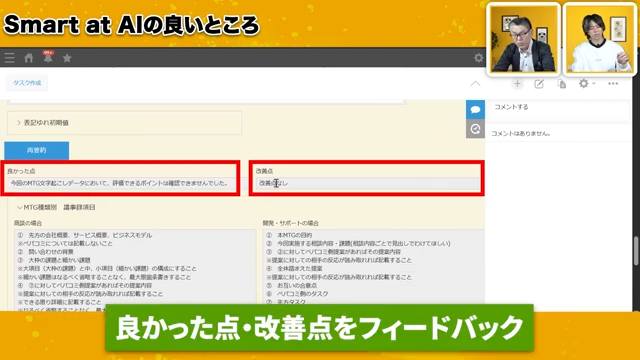
Task: Open the favorites star icon
Action: click(x=67, y=58)
